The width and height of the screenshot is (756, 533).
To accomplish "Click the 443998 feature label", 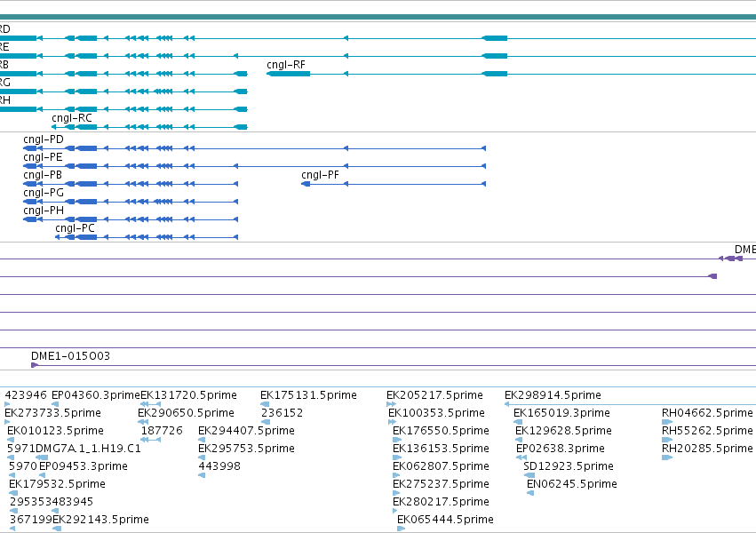I will 219,466.
